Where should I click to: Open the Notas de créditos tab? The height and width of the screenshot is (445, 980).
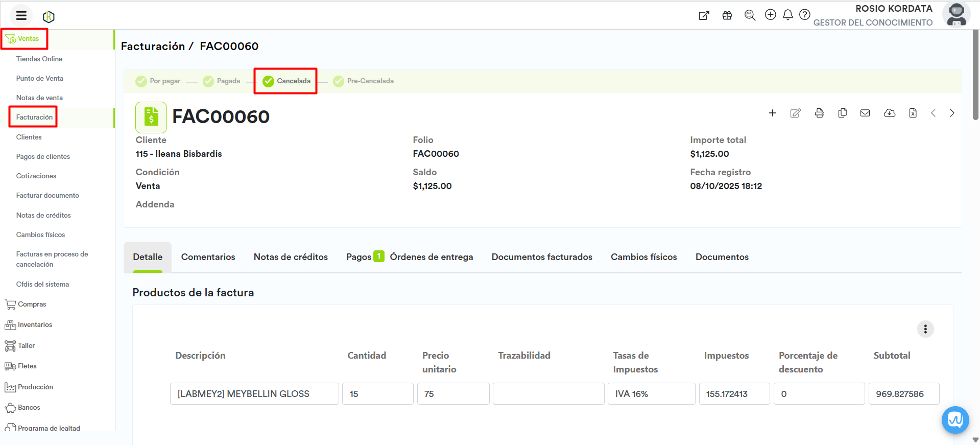pyautogui.click(x=291, y=257)
